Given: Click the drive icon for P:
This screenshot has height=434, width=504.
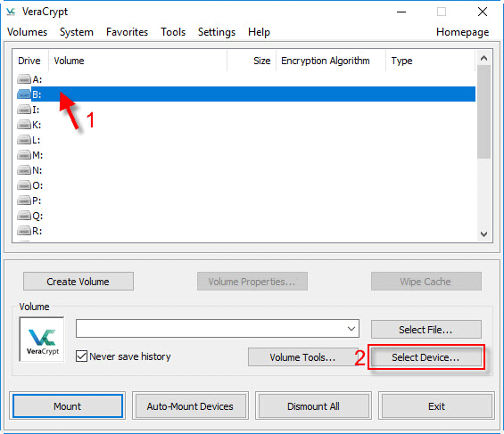Looking at the screenshot, I should pyautogui.click(x=24, y=201).
